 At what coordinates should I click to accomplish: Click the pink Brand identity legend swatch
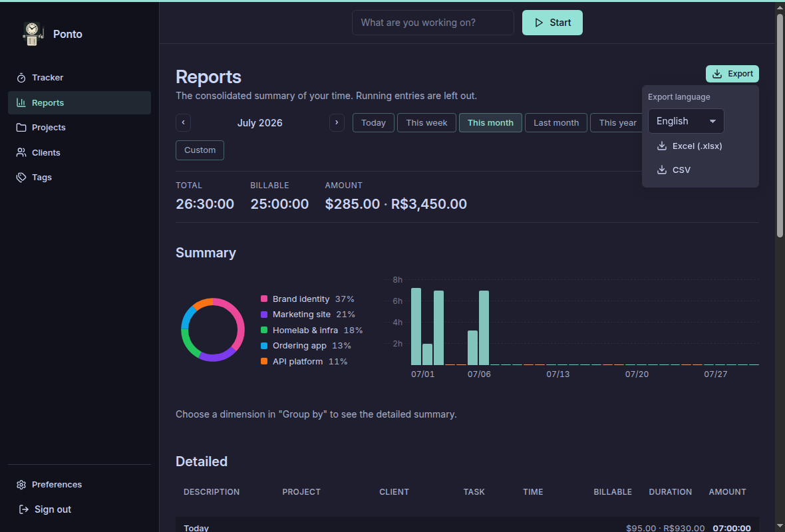264,299
